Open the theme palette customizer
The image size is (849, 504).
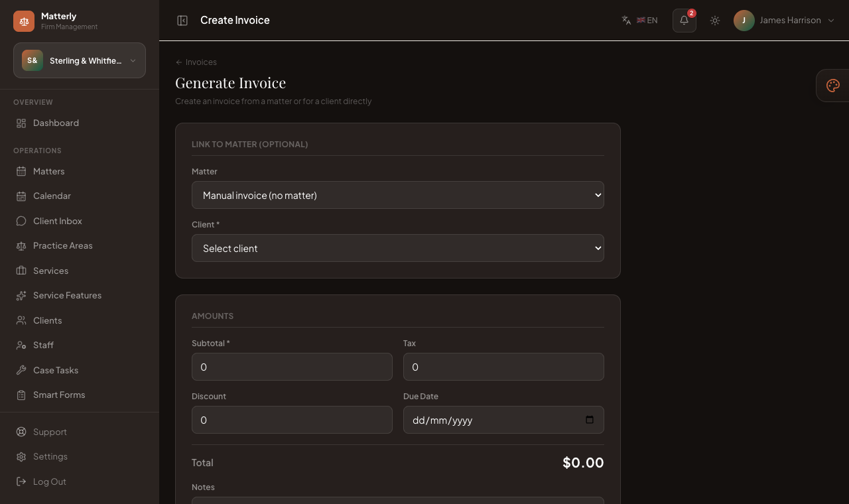tap(833, 86)
